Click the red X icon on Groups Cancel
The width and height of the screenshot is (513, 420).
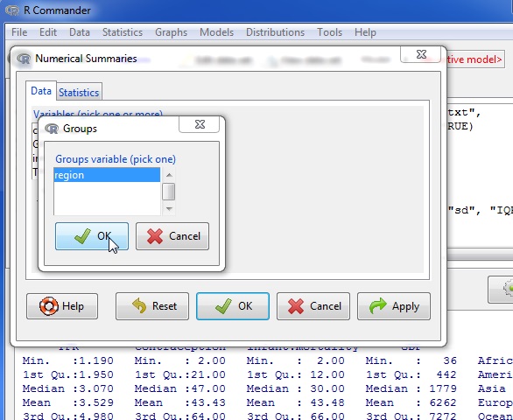pos(155,236)
